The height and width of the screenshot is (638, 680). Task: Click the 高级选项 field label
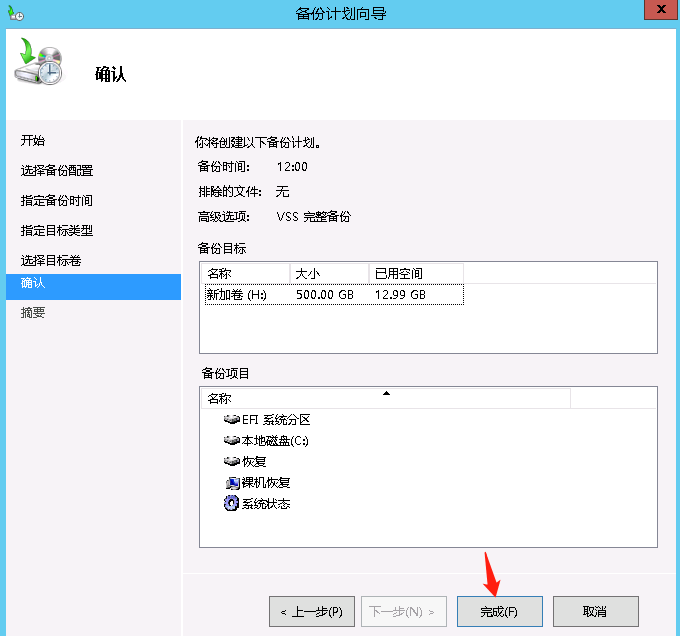pyautogui.click(x=224, y=216)
